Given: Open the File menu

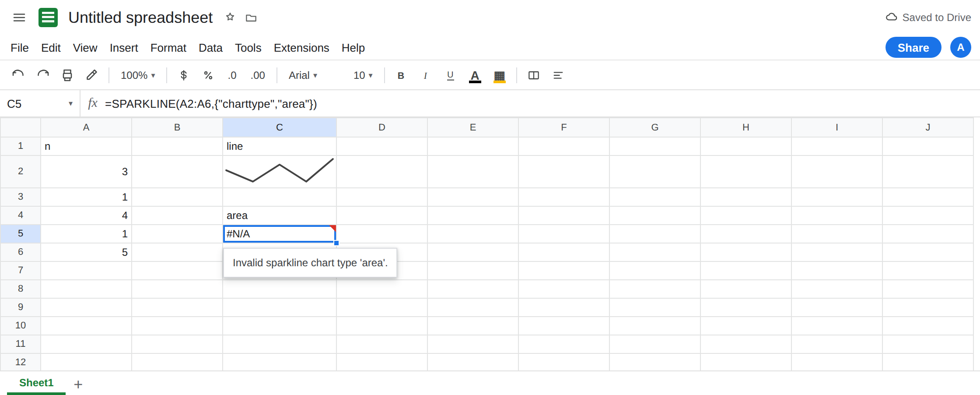Looking at the screenshot, I should pyautogui.click(x=20, y=48).
